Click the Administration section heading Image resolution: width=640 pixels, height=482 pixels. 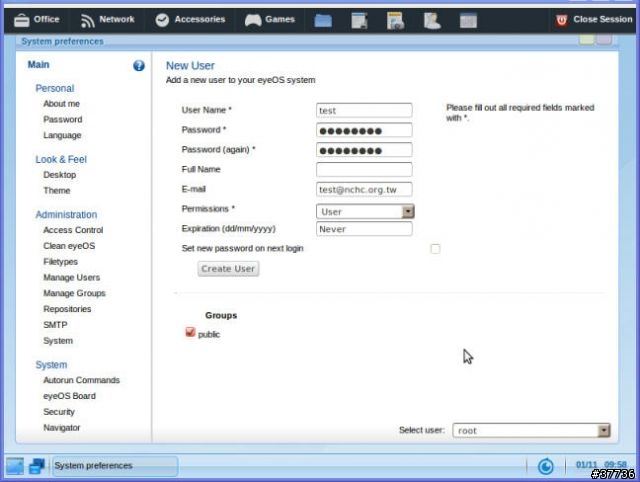(x=66, y=214)
